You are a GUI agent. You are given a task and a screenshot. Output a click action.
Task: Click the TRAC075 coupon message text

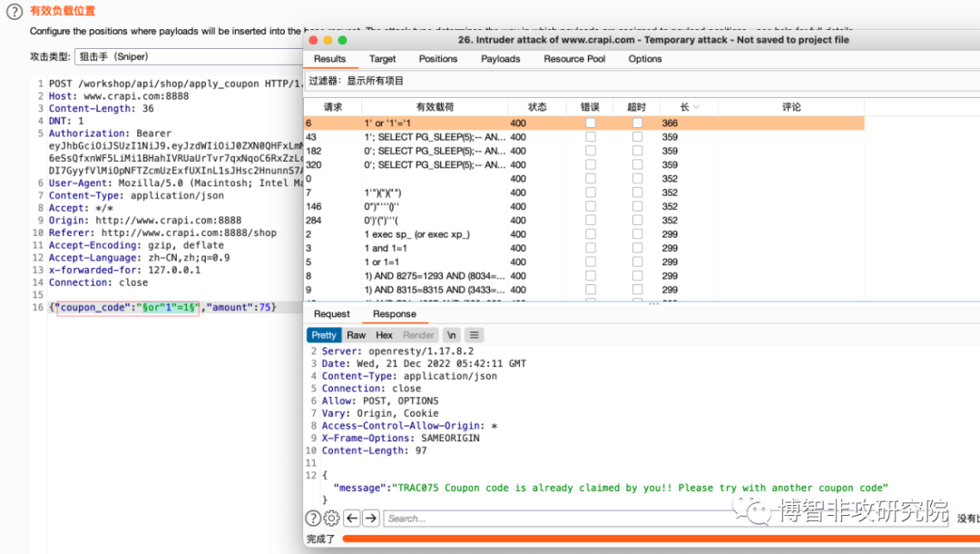[640, 488]
